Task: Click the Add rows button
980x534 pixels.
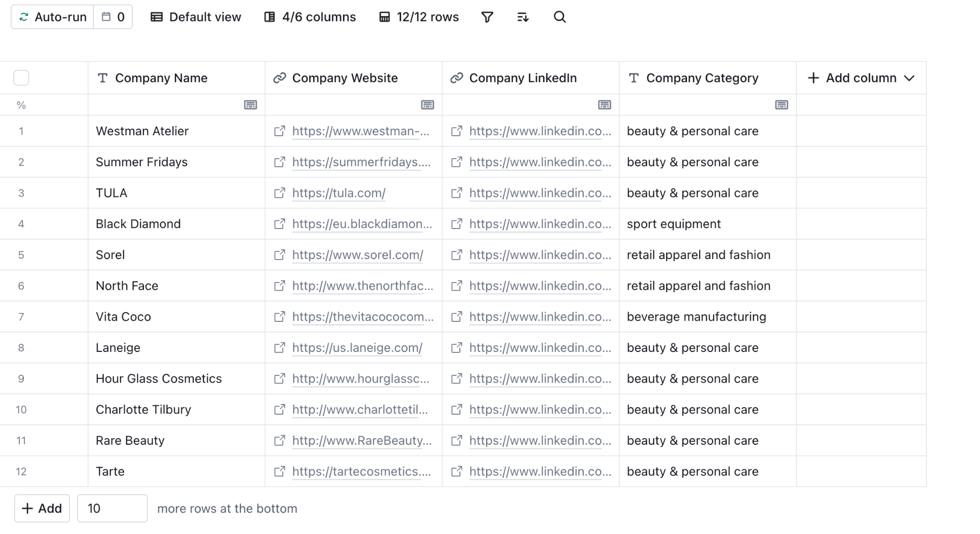Action: click(x=42, y=508)
